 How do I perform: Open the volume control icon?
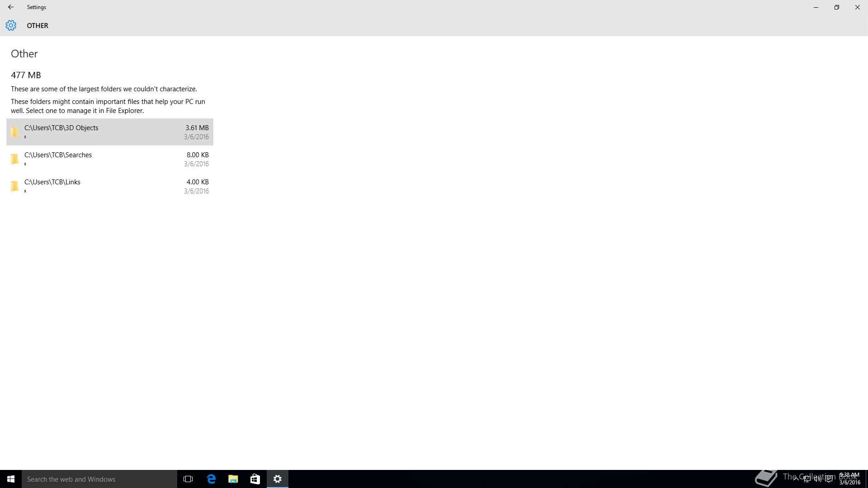pos(817,479)
